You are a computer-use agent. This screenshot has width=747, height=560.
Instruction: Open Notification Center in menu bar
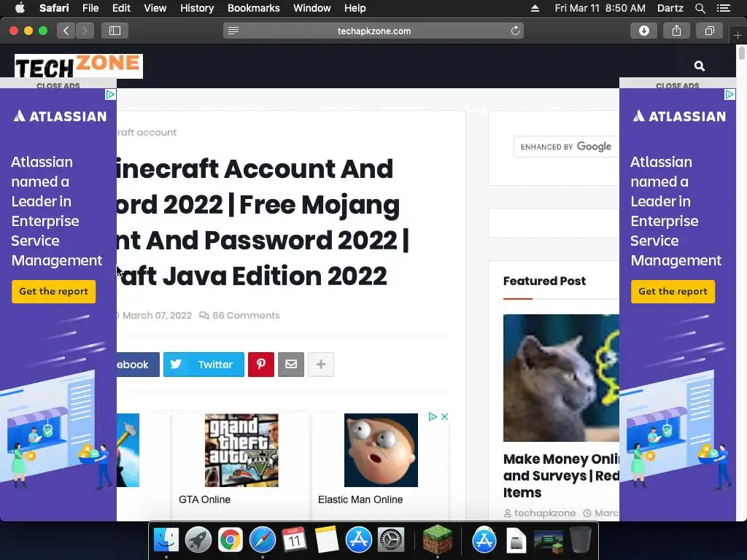pyautogui.click(x=723, y=8)
